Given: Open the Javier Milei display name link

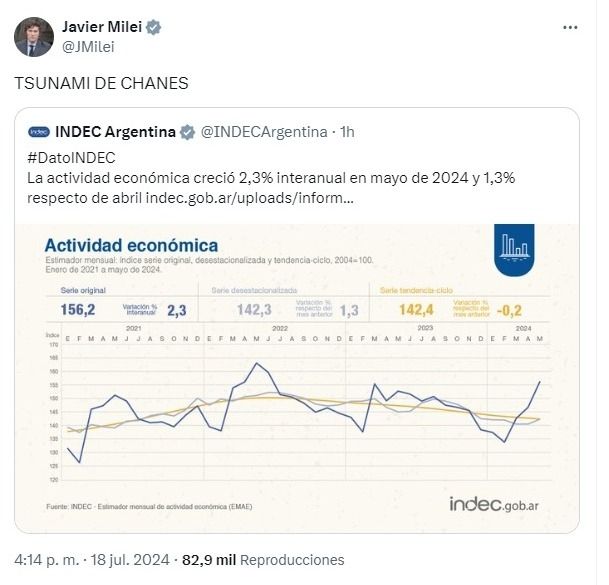Looking at the screenshot, I should tap(102, 27).
